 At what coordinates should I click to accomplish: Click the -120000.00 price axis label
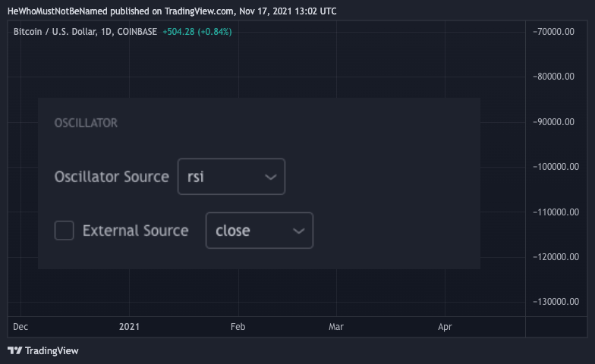[556, 256]
